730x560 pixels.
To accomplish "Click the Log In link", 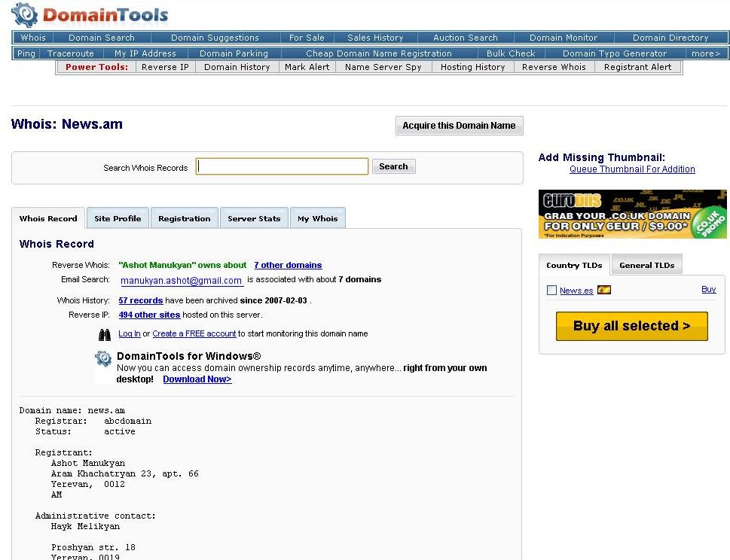I will tap(130, 334).
